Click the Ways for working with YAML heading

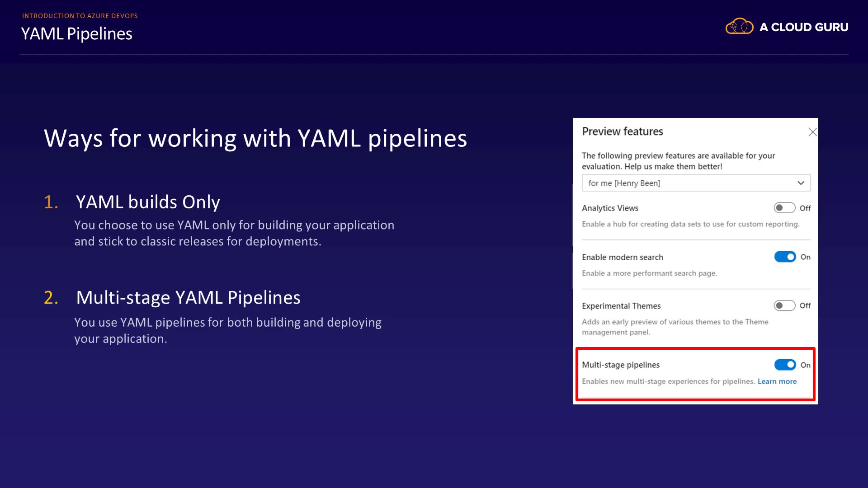[255, 138]
